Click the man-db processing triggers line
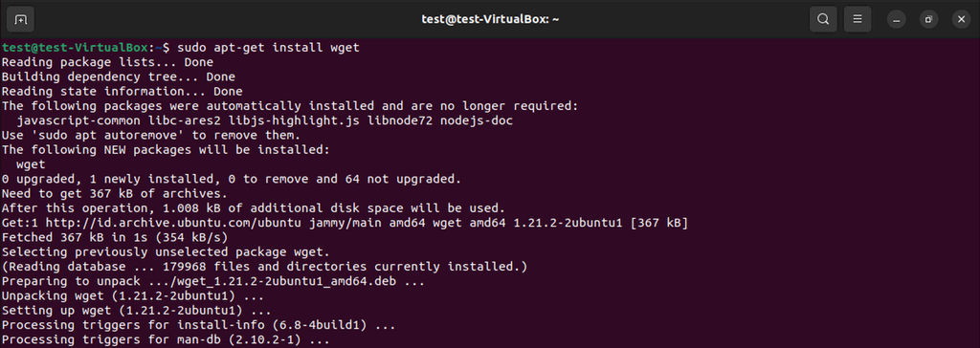 pos(166,340)
